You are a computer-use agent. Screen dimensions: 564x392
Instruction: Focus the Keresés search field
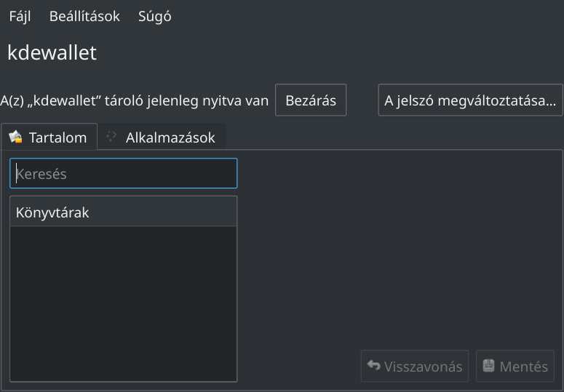[124, 174]
